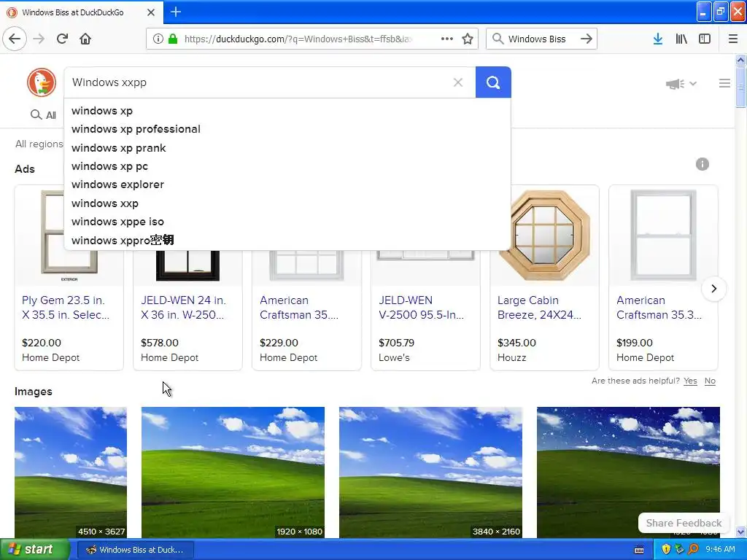Screen dimensions: 747x560
Task: Toggle the sidebar view icon
Action: [705, 39]
